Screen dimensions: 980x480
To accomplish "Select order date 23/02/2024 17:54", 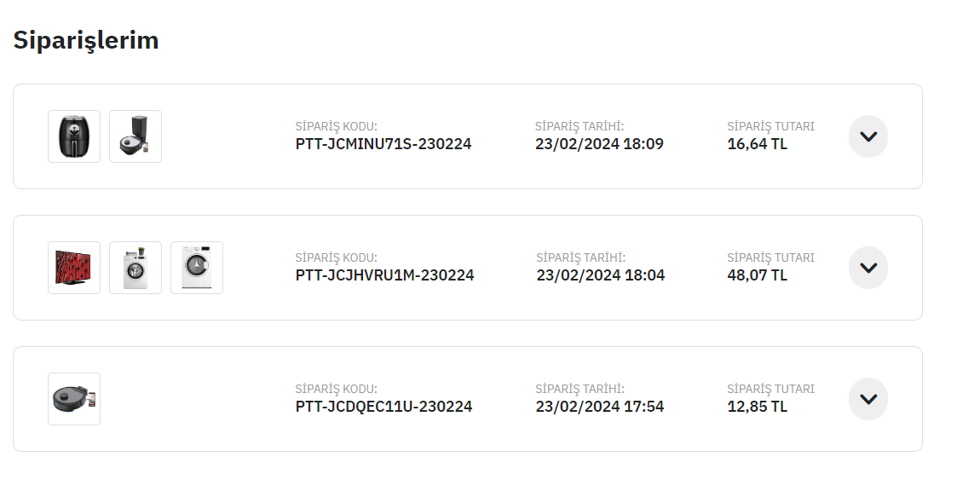I will click(x=599, y=407).
